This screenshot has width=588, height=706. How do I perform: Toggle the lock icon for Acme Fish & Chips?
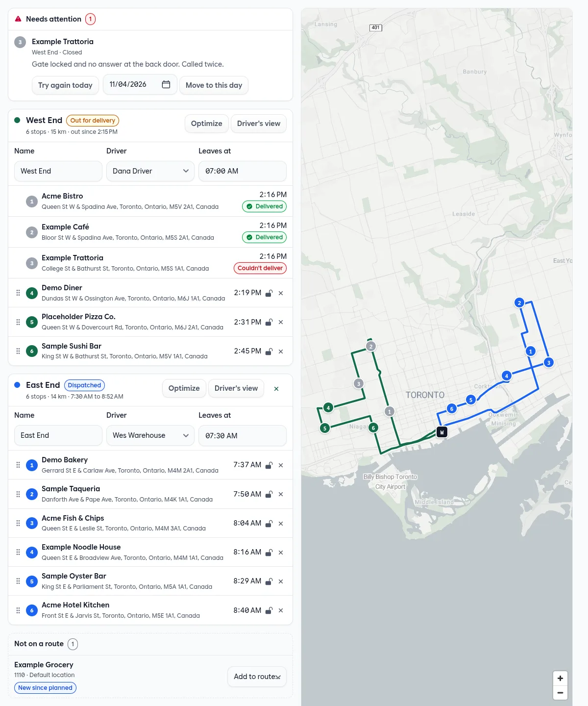(269, 524)
